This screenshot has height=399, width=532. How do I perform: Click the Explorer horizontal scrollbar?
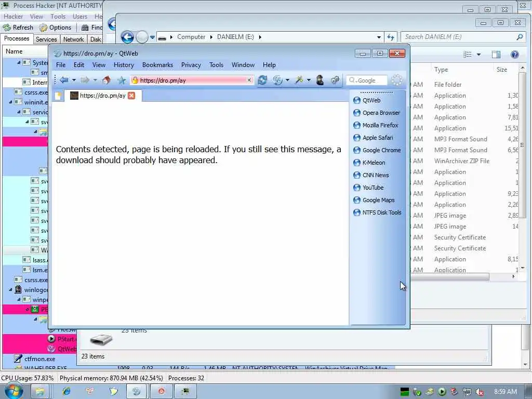[449, 277]
